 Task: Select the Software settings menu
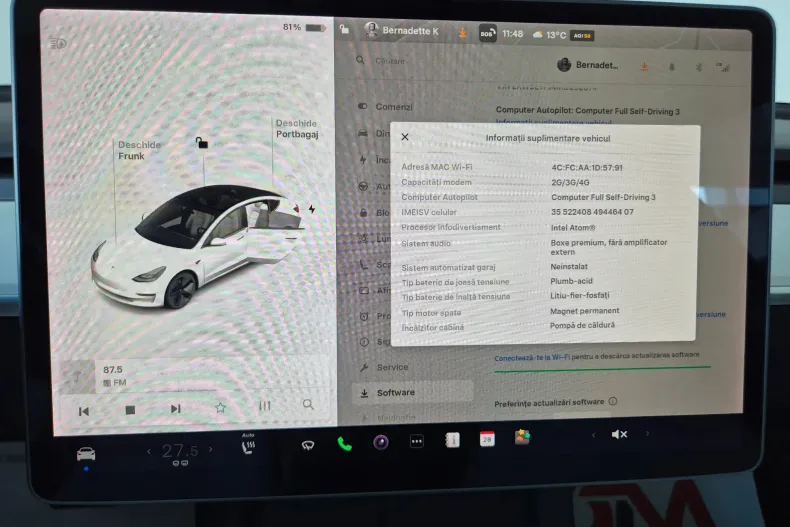(412, 392)
